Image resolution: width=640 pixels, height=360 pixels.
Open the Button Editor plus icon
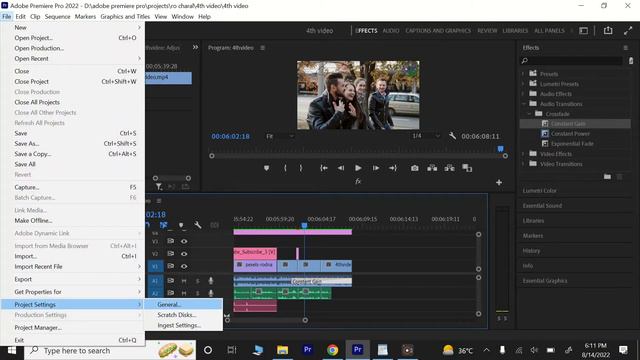tap(499, 182)
